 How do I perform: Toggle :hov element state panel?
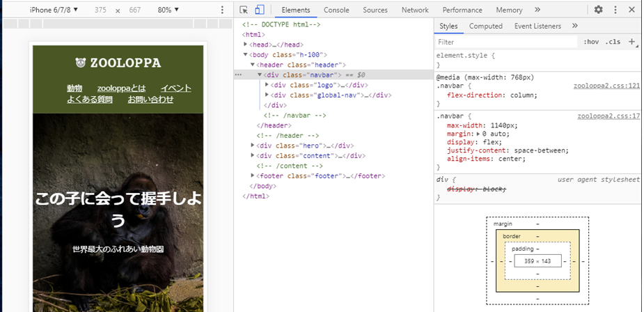(x=591, y=42)
